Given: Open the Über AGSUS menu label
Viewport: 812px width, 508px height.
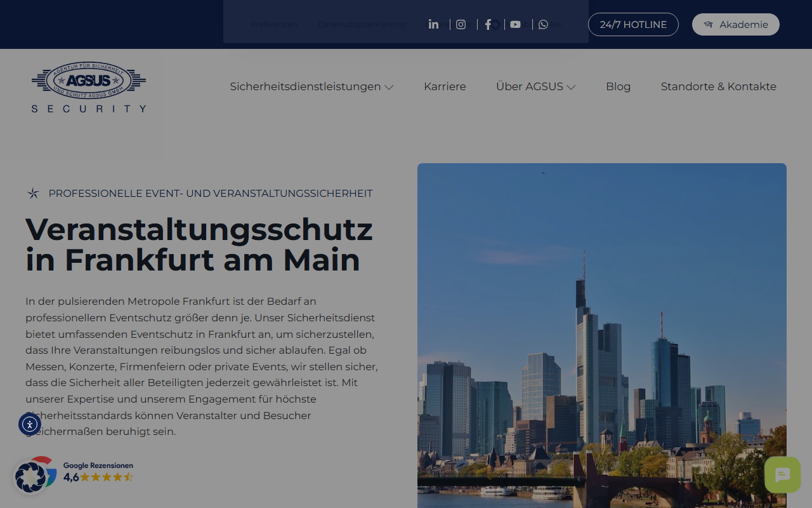Looking at the screenshot, I should click(529, 86).
